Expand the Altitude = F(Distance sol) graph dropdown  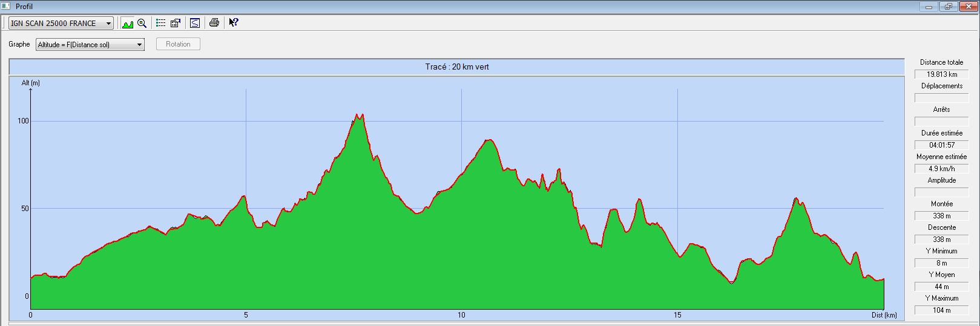[90, 45]
